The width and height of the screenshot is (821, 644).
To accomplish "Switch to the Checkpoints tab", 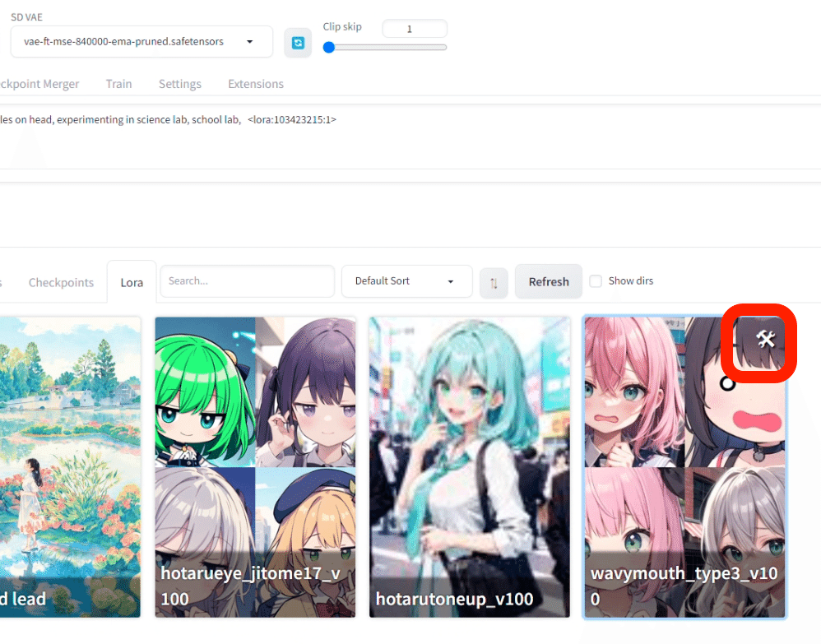I will coord(61,283).
